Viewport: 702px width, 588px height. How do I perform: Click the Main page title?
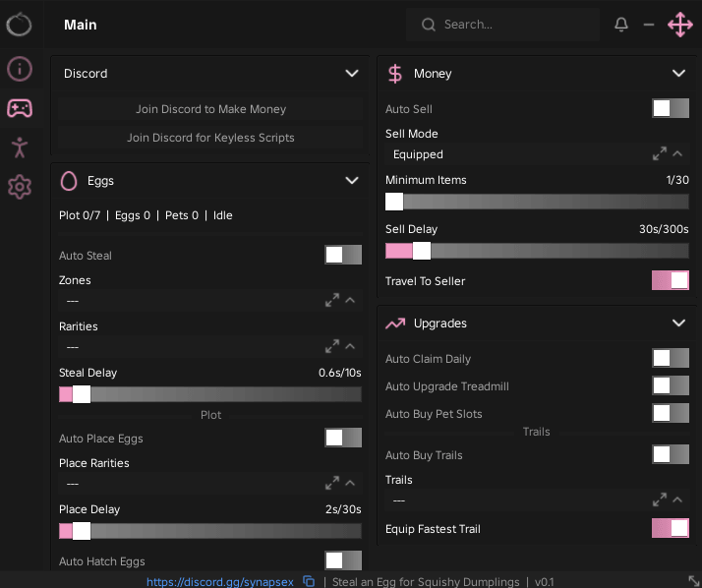81,25
